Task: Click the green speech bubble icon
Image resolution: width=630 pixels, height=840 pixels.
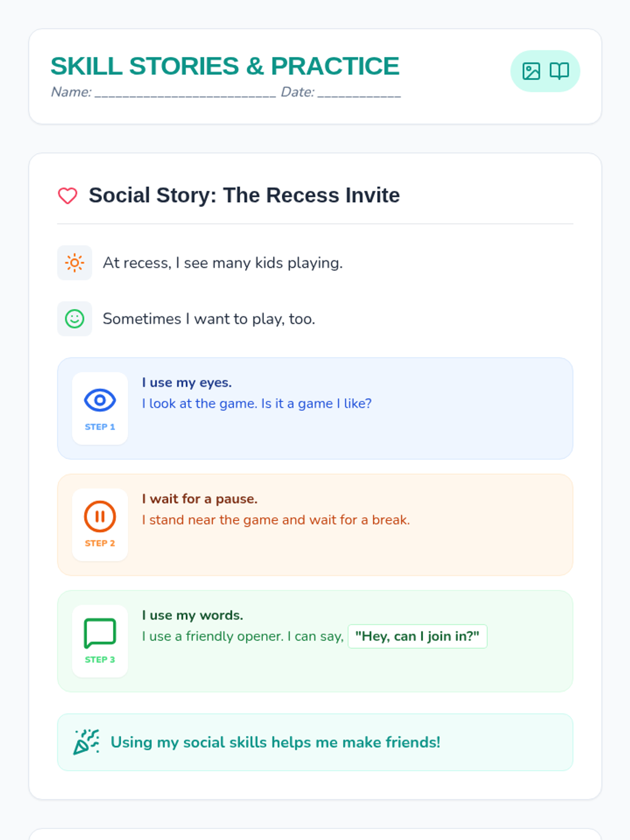Action: [100, 633]
